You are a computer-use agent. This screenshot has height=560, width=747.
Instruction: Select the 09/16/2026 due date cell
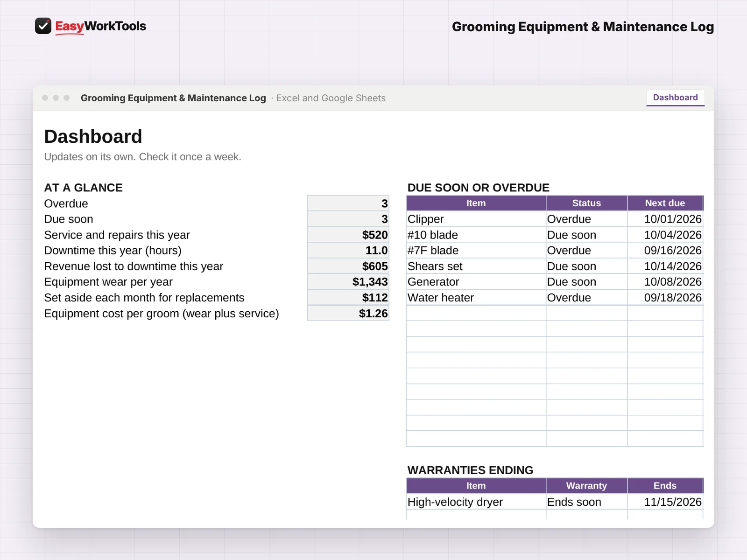coord(665,251)
